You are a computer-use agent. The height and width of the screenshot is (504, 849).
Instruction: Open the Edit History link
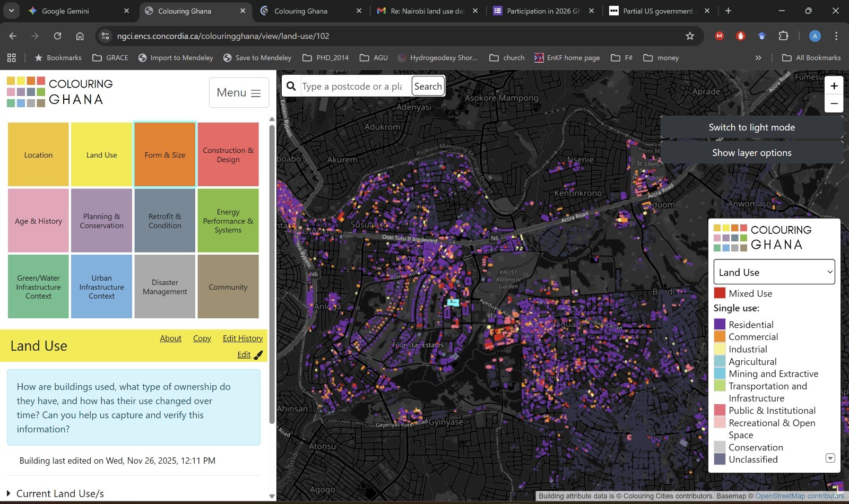coord(242,338)
